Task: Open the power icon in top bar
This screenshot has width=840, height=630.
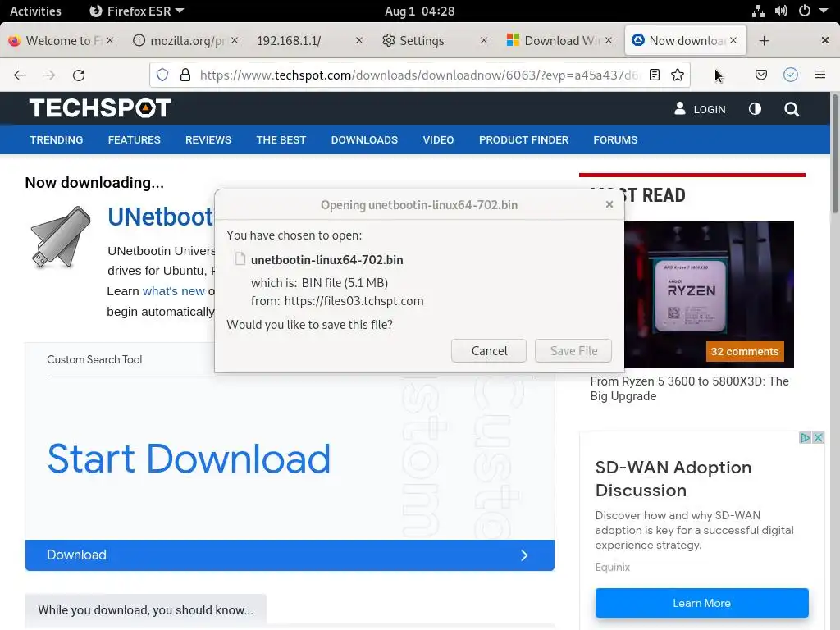Action: [805, 11]
